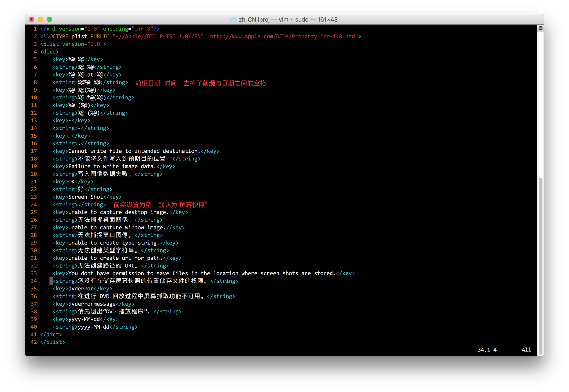Click the yellow minimize window button
This screenshot has width=569, height=392.
click(40, 19)
